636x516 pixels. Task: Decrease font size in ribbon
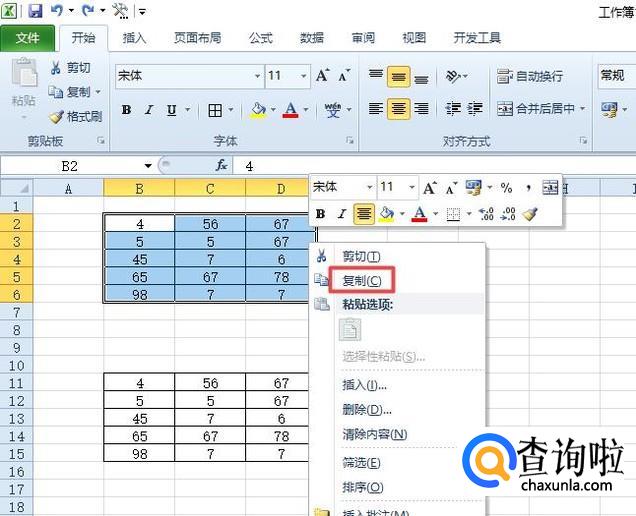click(344, 76)
